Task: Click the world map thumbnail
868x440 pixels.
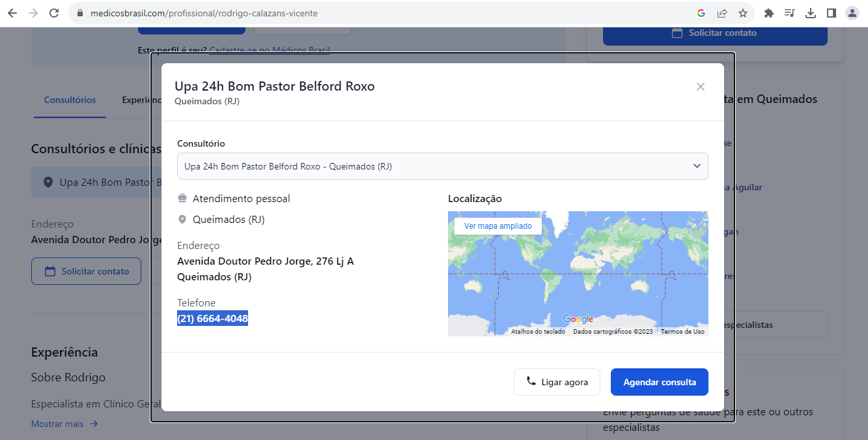Action: pos(578,274)
